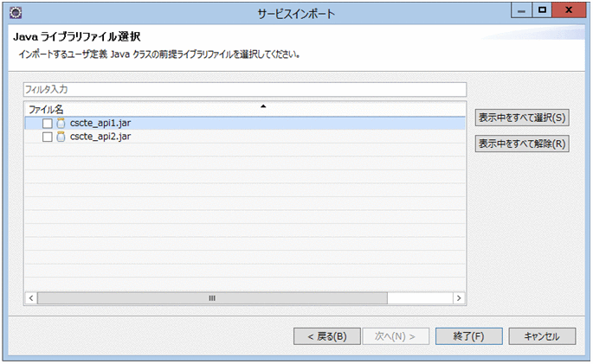The image size is (593, 364).
Task: Click 表示中をすべて選択(S) button
Action: [522, 118]
